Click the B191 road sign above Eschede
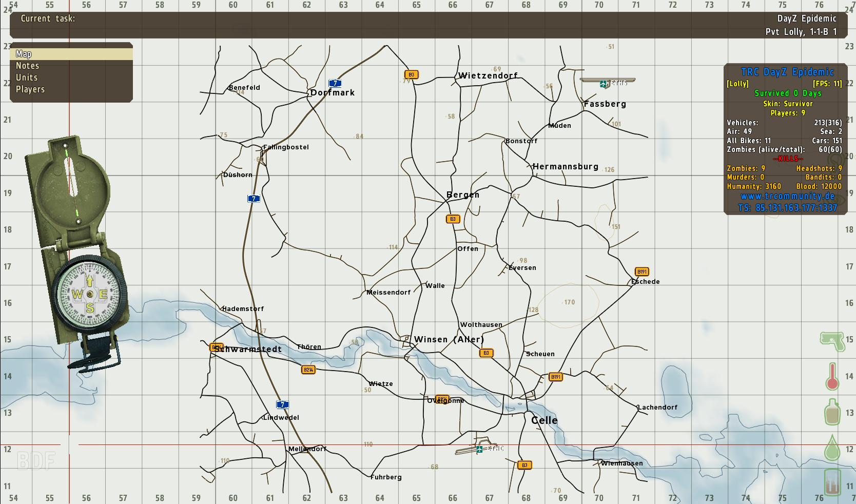The image size is (856, 504). click(641, 272)
